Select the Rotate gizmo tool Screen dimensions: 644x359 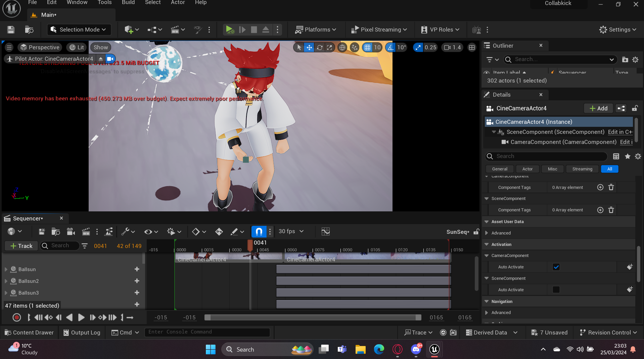(x=320, y=47)
